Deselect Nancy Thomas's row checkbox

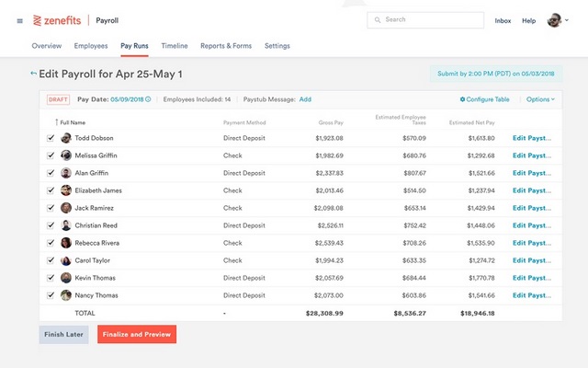tap(51, 295)
